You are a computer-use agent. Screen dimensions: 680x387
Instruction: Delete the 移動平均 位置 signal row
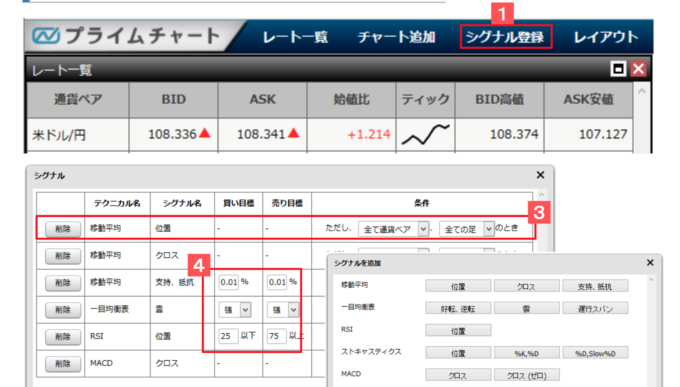click(63, 229)
